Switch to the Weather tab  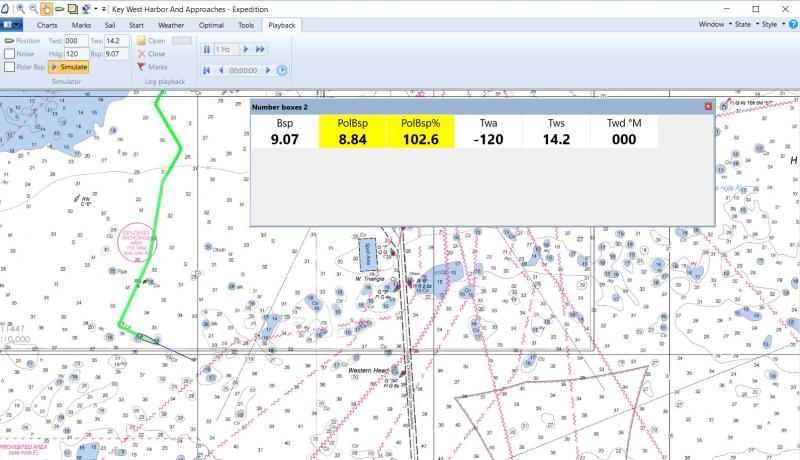coord(170,23)
